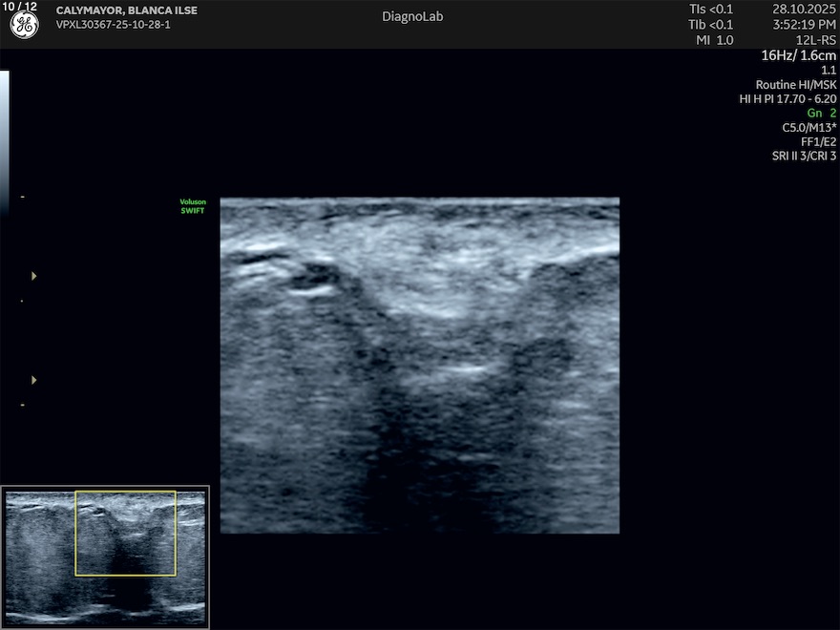Select the grayscale map bar

(4, 132)
